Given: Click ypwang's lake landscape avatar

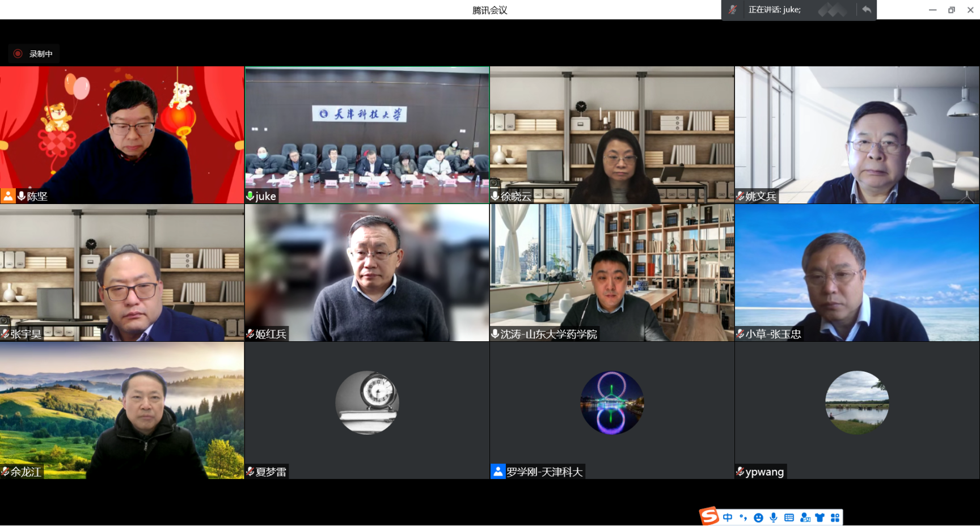Looking at the screenshot, I should pos(857,403).
